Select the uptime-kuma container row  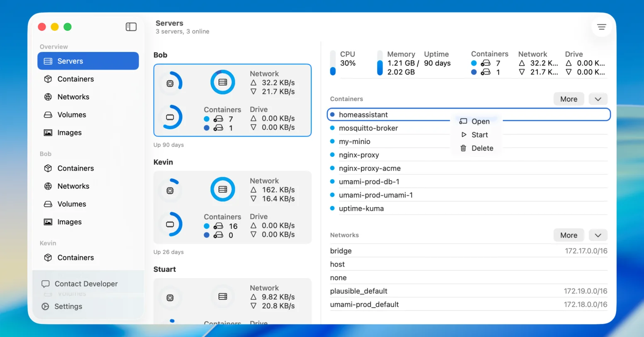click(x=361, y=209)
